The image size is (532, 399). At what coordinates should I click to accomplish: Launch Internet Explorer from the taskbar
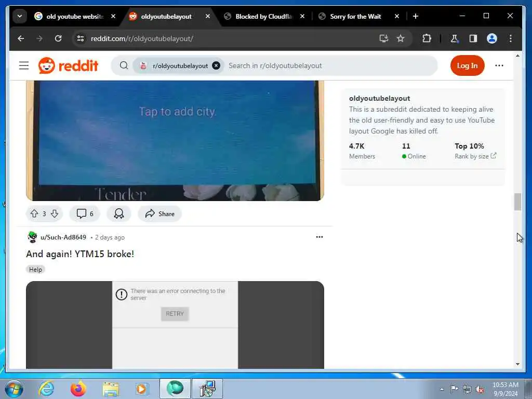[x=46, y=389]
